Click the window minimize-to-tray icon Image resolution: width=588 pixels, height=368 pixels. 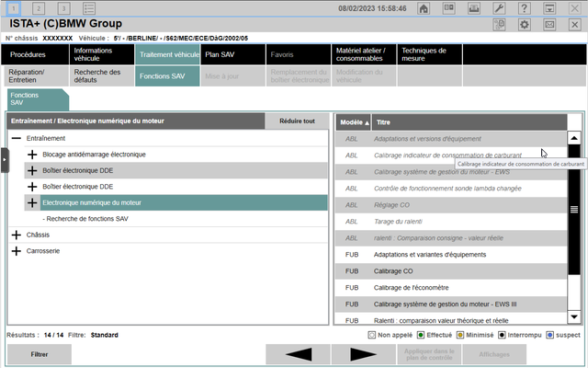pos(549,8)
